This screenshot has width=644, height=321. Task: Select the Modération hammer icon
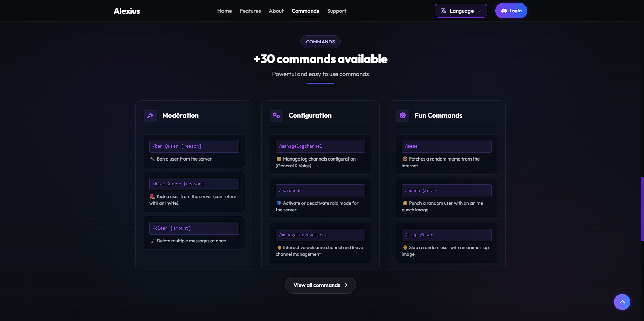(x=150, y=115)
